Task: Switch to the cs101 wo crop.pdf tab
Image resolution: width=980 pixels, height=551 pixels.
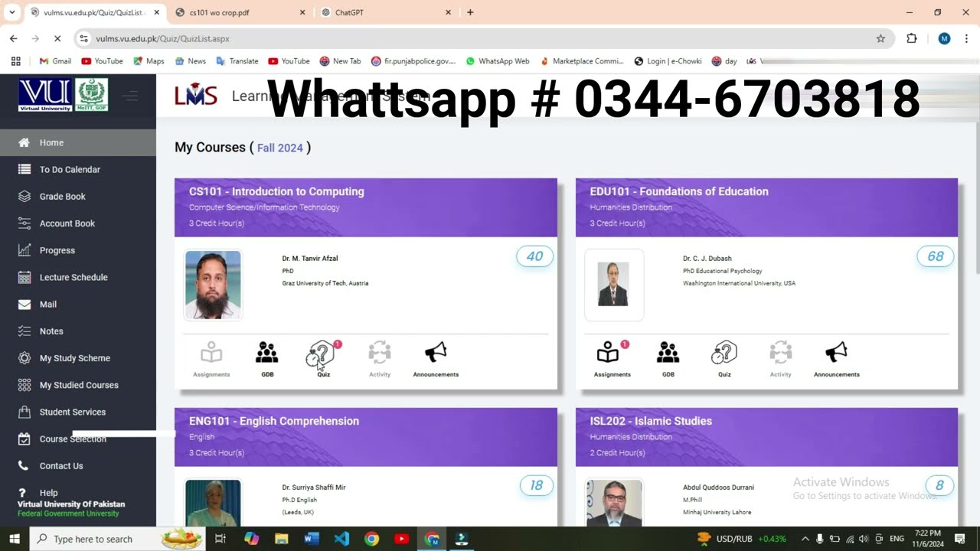Action: [239, 12]
